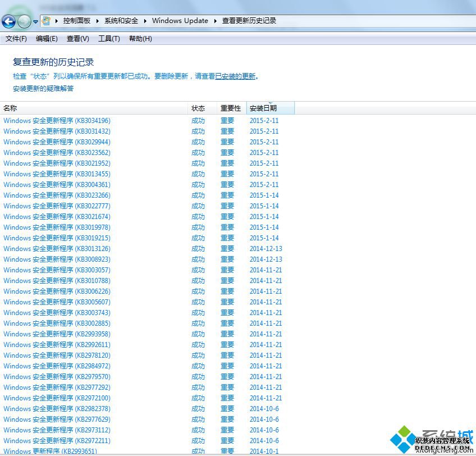Click date 2015-1-14 of KB3019215

click(264, 238)
